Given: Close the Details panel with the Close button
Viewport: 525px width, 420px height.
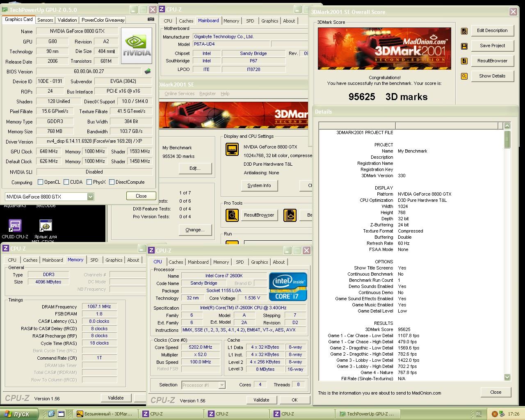Looking at the screenshot, I should (496, 392).
